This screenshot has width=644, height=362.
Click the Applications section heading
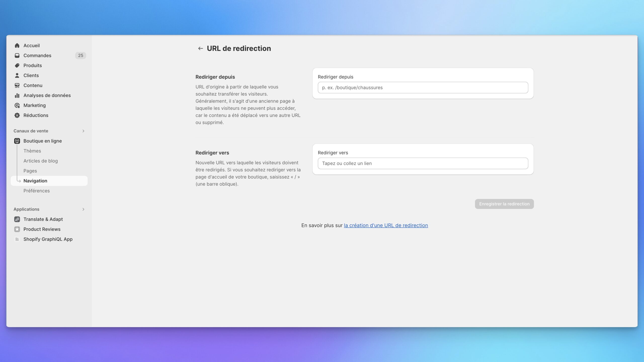click(x=26, y=209)
